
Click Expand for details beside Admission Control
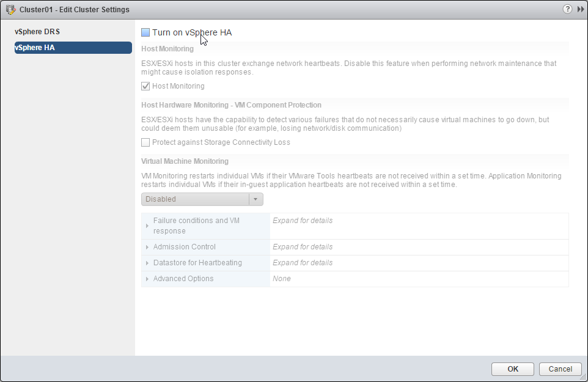(303, 247)
